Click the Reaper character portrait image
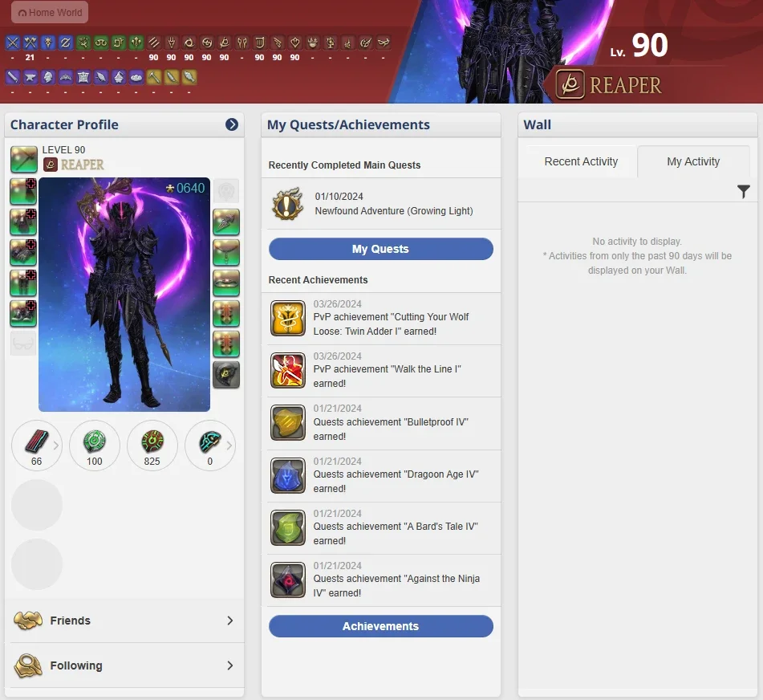The width and height of the screenshot is (763, 700). (124, 295)
